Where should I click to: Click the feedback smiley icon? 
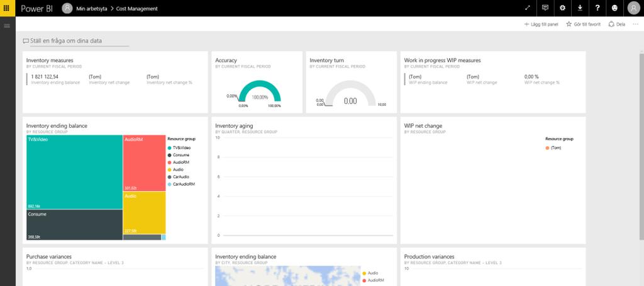click(614, 8)
